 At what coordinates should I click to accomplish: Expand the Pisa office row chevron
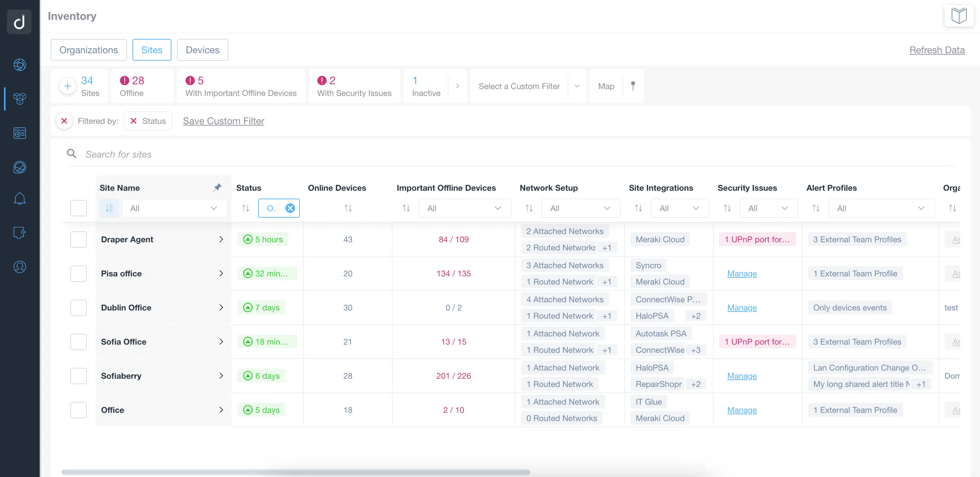[x=221, y=274]
